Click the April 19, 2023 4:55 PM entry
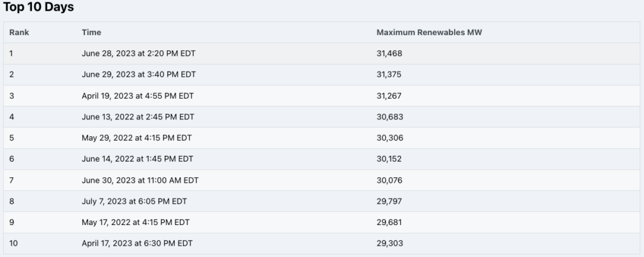Viewport: 644px width, 257px height. [x=138, y=96]
